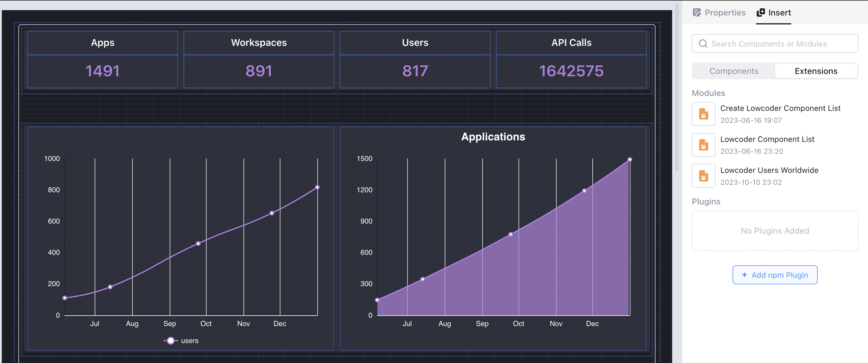
Task: Click Lowcoder Component List module icon
Action: pyautogui.click(x=703, y=145)
